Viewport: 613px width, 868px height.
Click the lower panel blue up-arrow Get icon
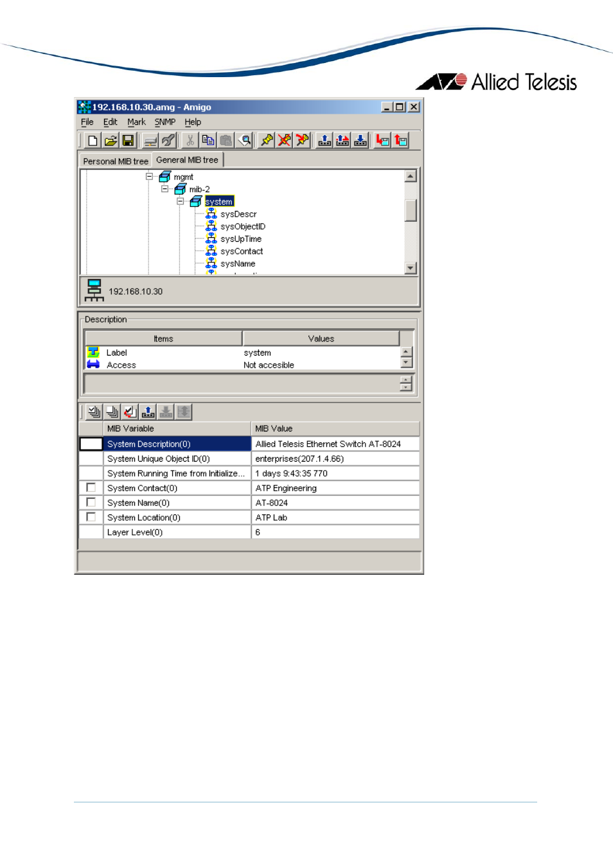(x=148, y=411)
